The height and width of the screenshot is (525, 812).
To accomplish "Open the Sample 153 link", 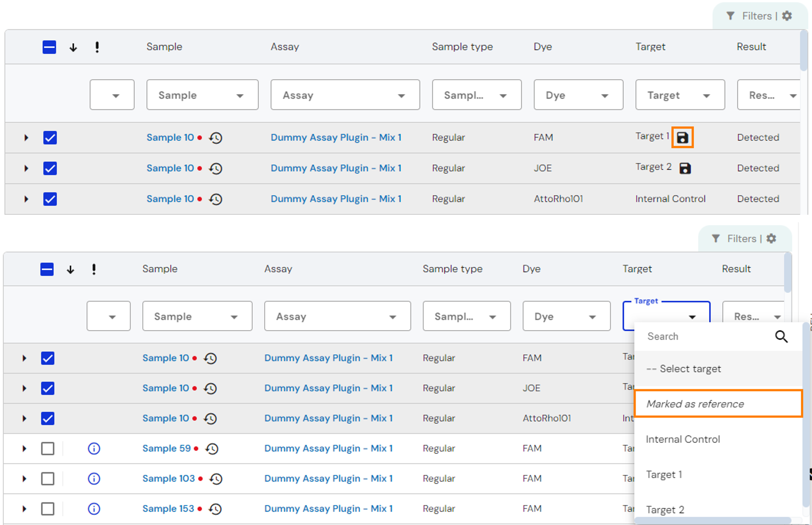I will tap(168, 509).
